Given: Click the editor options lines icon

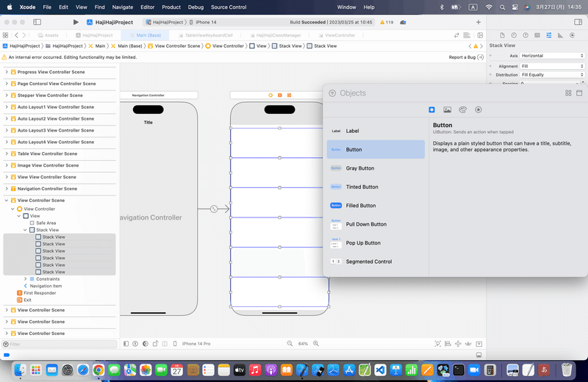Looking at the screenshot, I should (x=467, y=35).
